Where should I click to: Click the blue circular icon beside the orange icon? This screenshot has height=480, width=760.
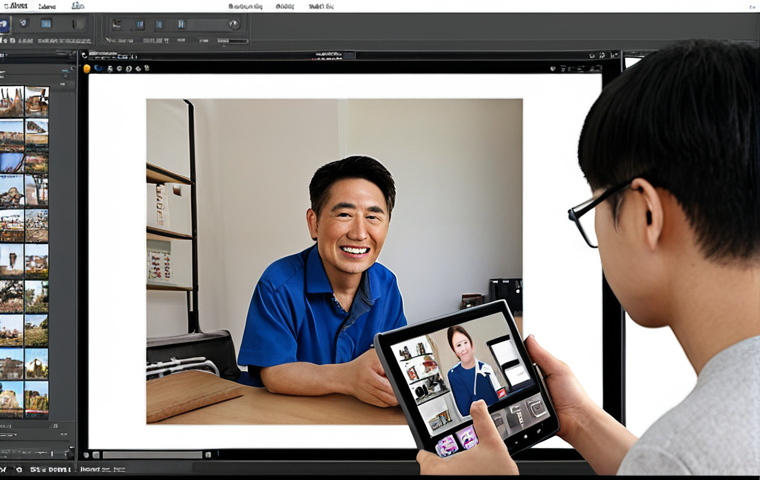point(98,68)
